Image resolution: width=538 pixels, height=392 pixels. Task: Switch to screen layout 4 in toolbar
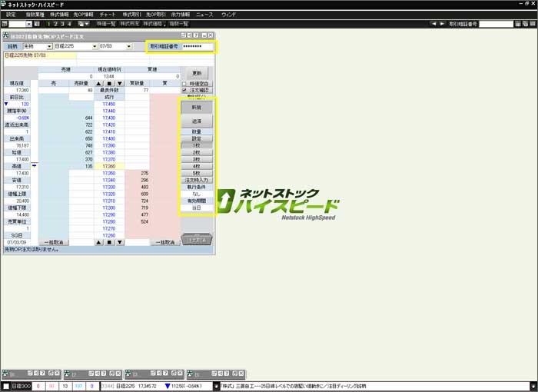[x=69, y=24]
